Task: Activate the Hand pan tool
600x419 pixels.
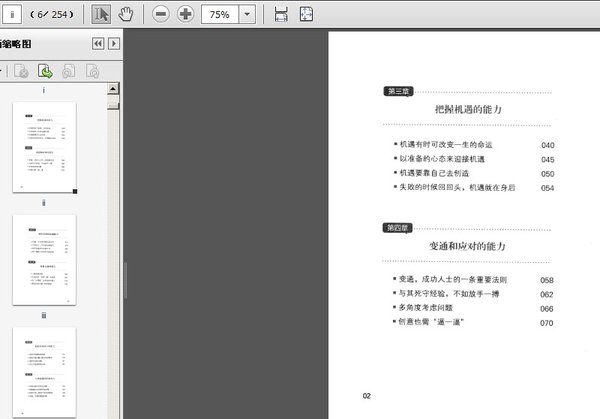Action: pos(126,14)
